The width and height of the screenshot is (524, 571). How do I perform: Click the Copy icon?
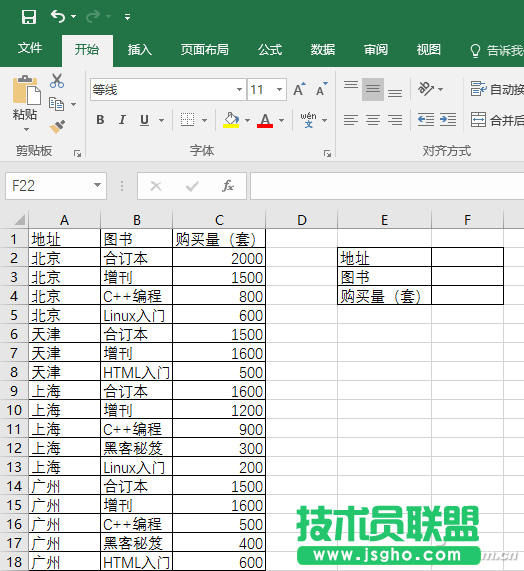[56, 104]
